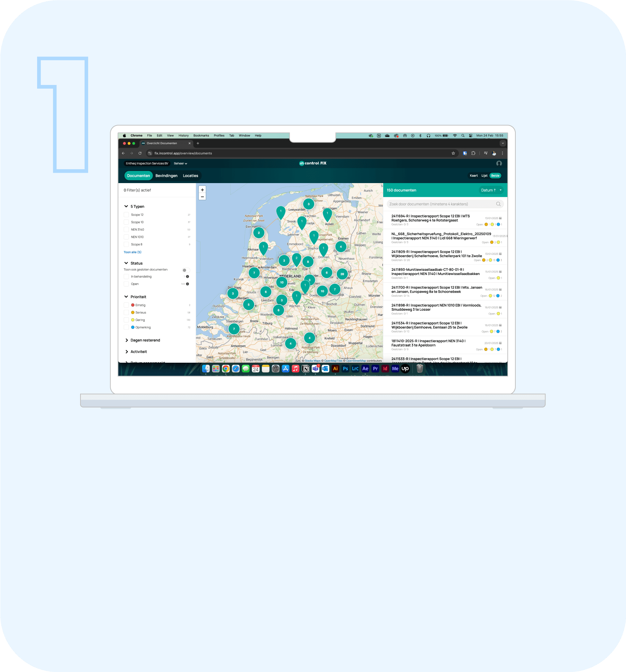Open the Chrome extensions puzzle icon
This screenshot has width=626, height=672.
[473, 153]
